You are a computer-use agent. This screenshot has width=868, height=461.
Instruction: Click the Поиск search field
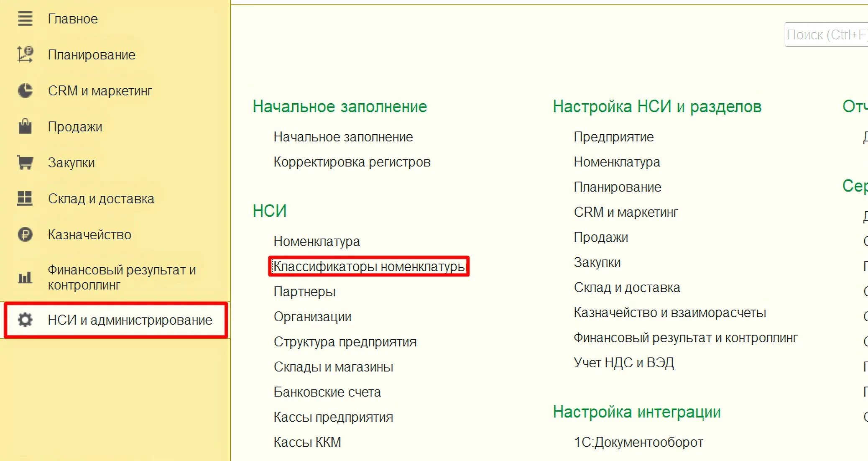(x=826, y=35)
